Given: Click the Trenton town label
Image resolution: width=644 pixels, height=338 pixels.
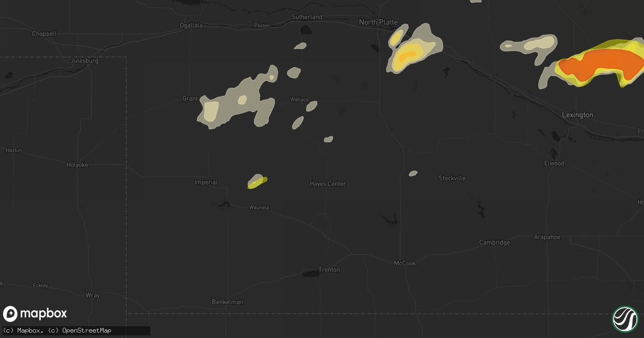Looking at the screenshot, I should pos(329,270).
